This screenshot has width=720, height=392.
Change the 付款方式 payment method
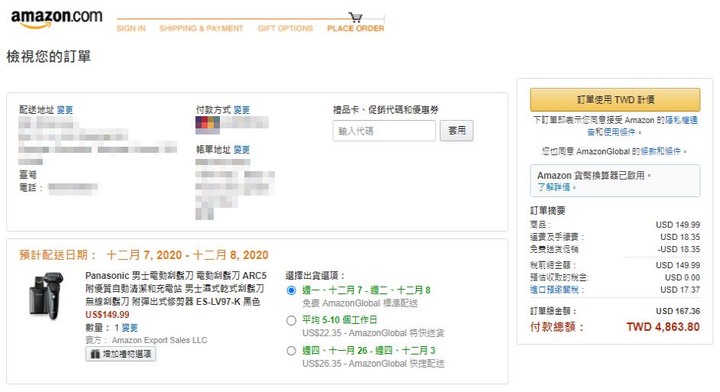point(242,110)
